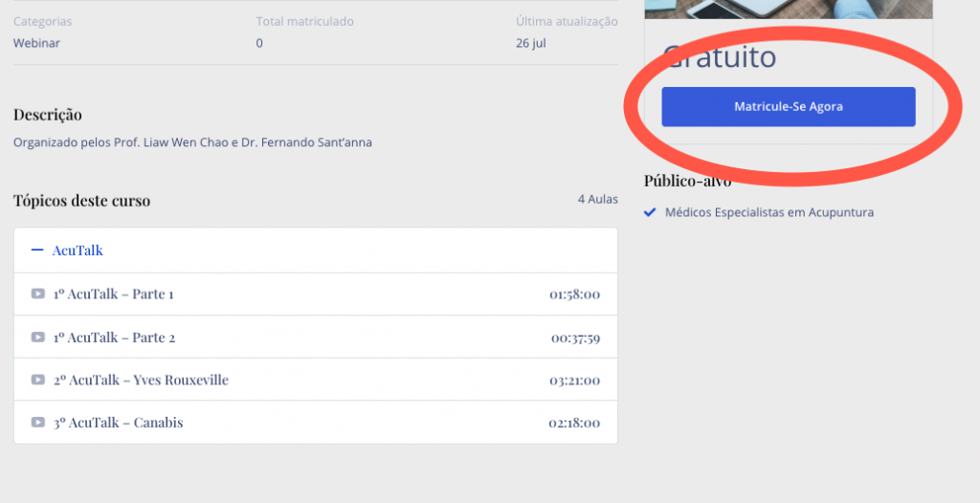This screenshot has height=503, width=980.
Task: Click the video icon for the Yves Rouxeville lesson
Action: pos(37,381)
